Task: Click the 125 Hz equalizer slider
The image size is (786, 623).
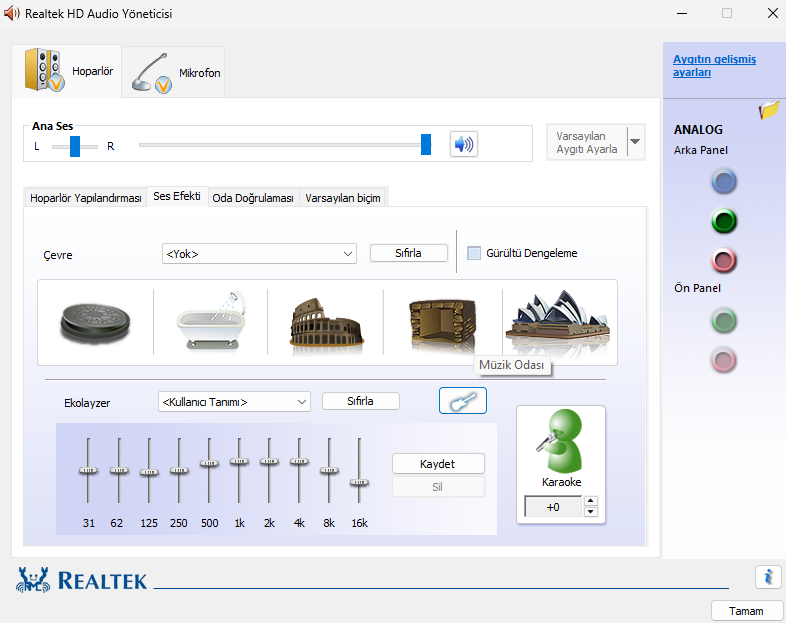Action: point(149,472)
